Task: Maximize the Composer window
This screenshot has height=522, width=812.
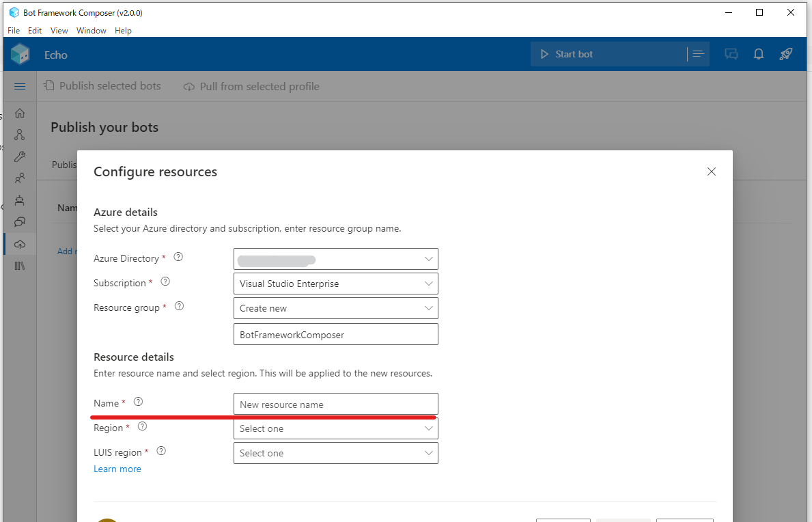Action: 759,12
